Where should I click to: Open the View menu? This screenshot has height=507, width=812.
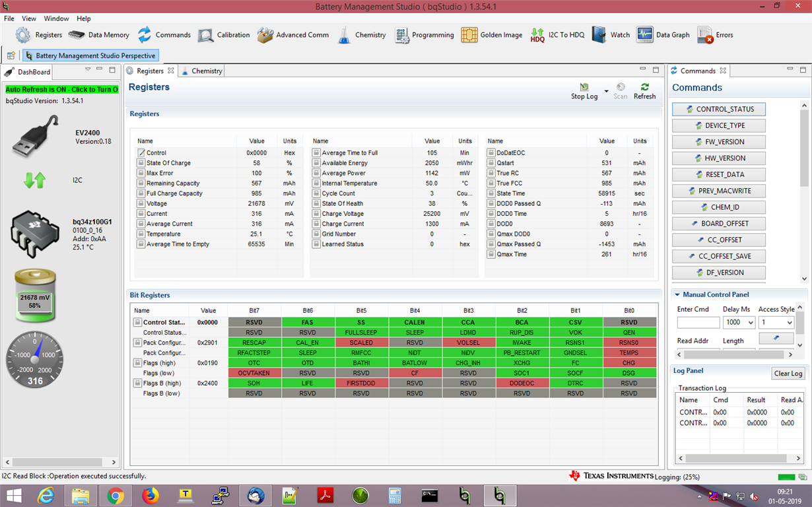tap(29, 18)
